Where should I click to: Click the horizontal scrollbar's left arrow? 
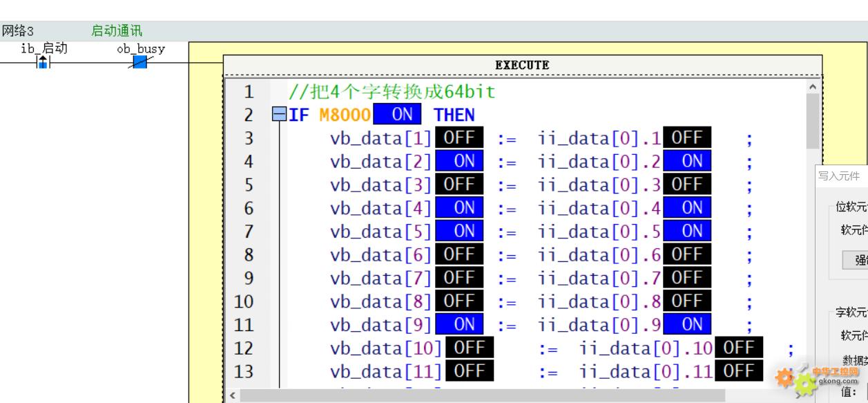(233, 396)
